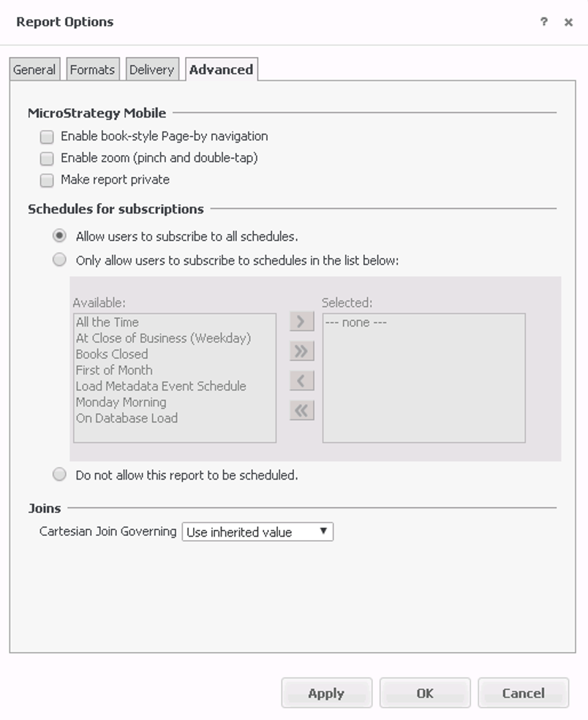Image resolution: width=588 pixels, height=720 pixels.
Task: Click the add selected schedule arrow
Action: [x=301, y=322]
